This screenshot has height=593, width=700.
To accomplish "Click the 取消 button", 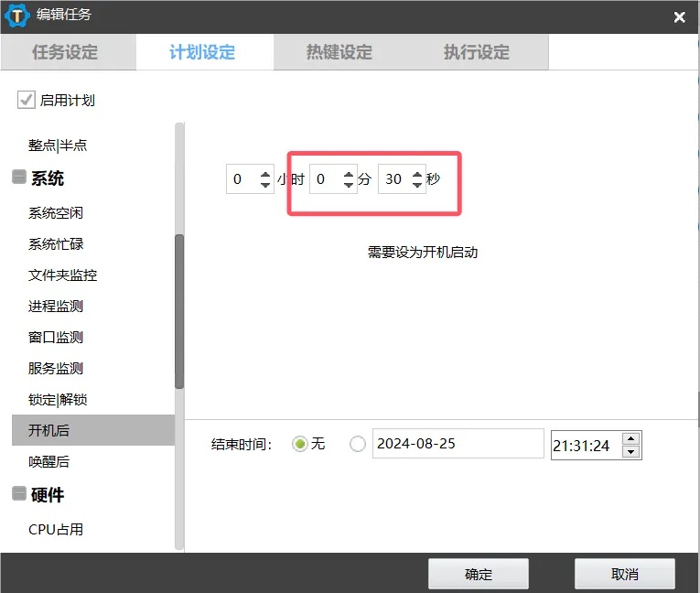I will tap(625, 574).
